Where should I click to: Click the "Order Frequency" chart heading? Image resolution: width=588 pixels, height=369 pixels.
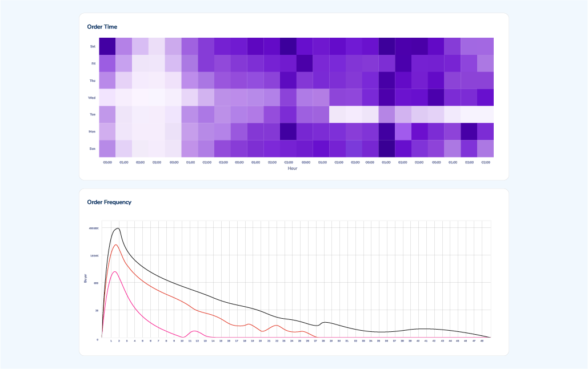(x=109, y=202)
